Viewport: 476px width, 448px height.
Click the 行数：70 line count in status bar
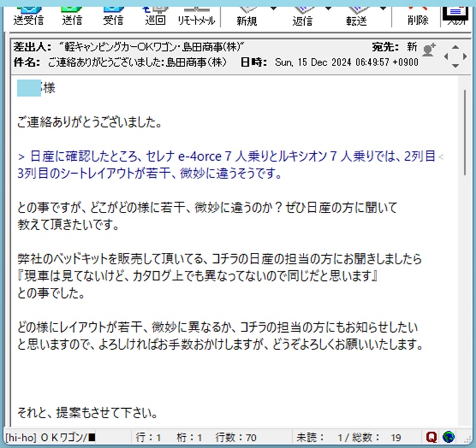(236, 437)
